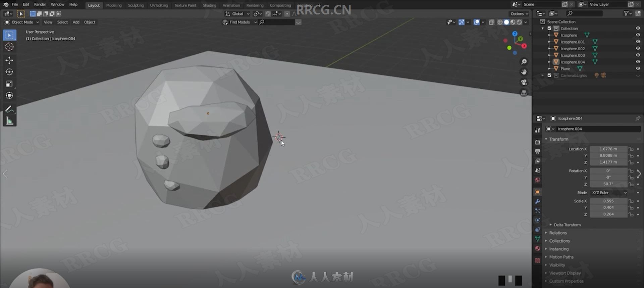Open the Texture properties tab
This screenshot has height=288, width=644.
538,260
